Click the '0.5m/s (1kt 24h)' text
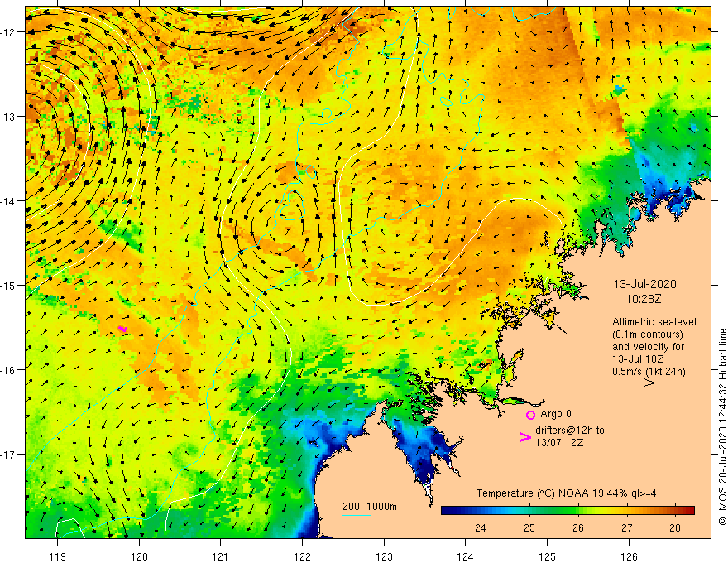Screen dimensions: 728x563 click(x=649, y=372)
